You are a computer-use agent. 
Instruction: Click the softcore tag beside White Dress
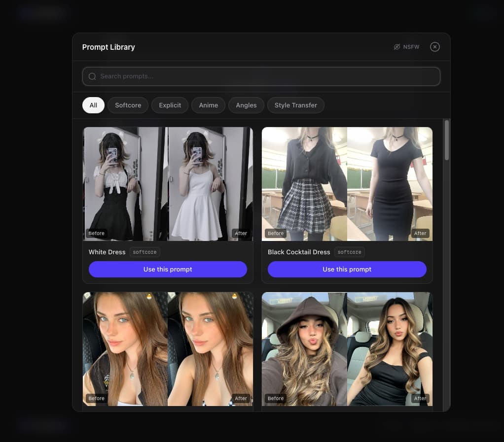[144, 252]
